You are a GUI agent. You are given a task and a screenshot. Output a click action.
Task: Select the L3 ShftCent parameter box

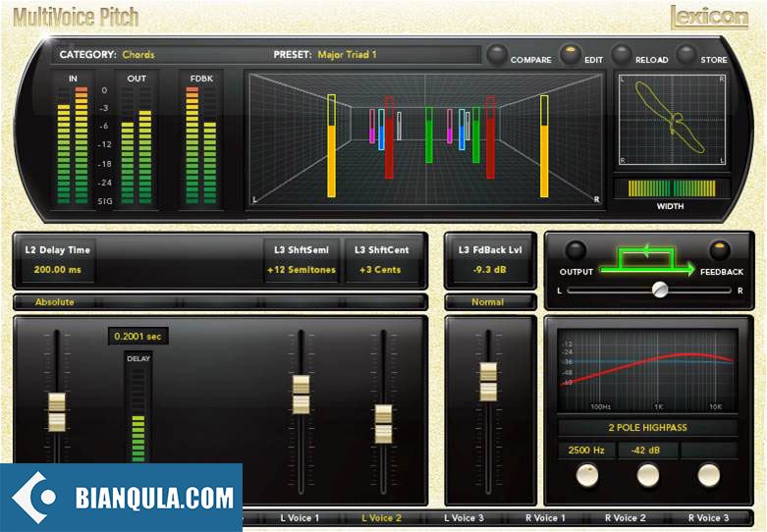[x=381, y=260]
